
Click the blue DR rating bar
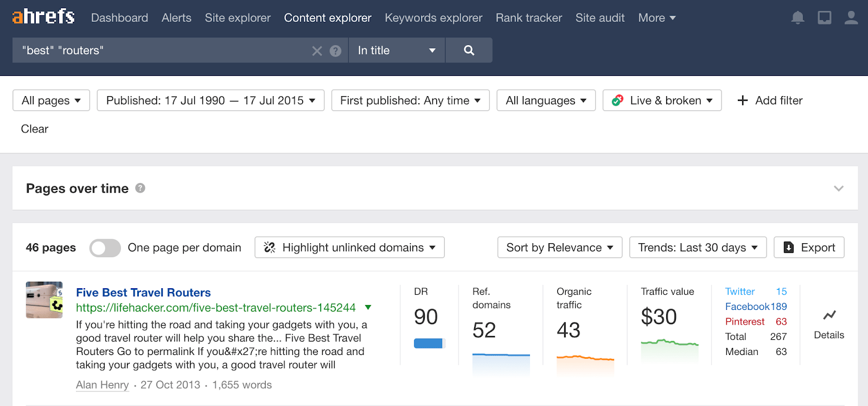point(430,343)
